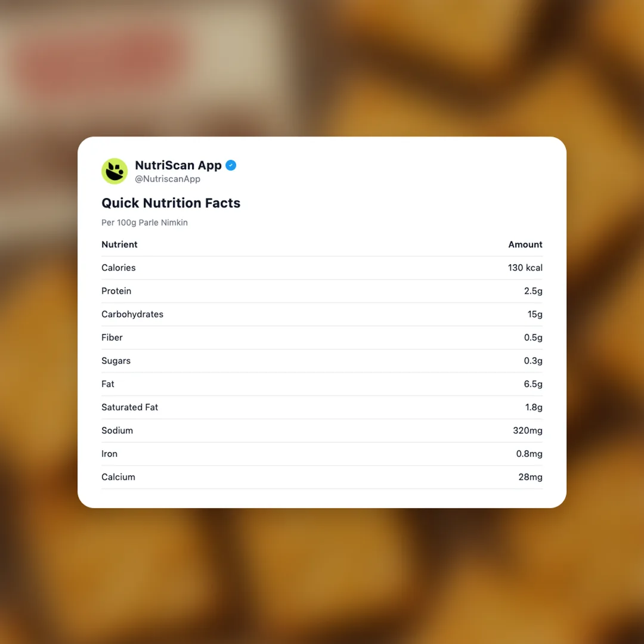Click the 15g carbohydrates amount
The image size is (644, 644).
click(x=535, y=314)
